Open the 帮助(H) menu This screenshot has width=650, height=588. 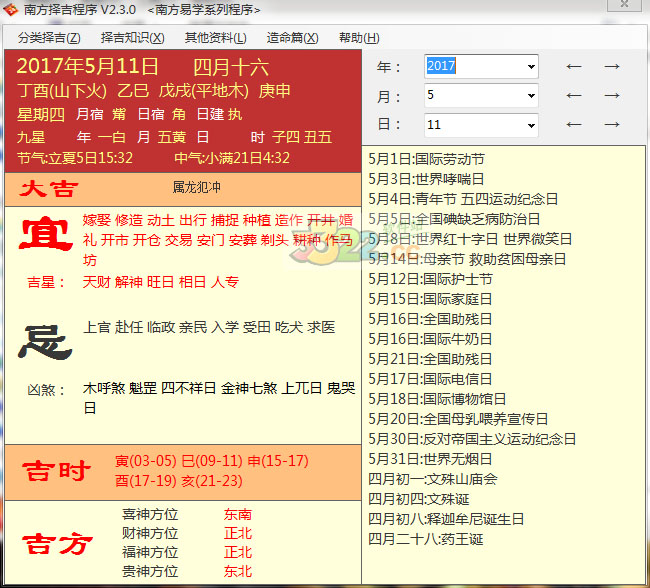pos(358,38)
